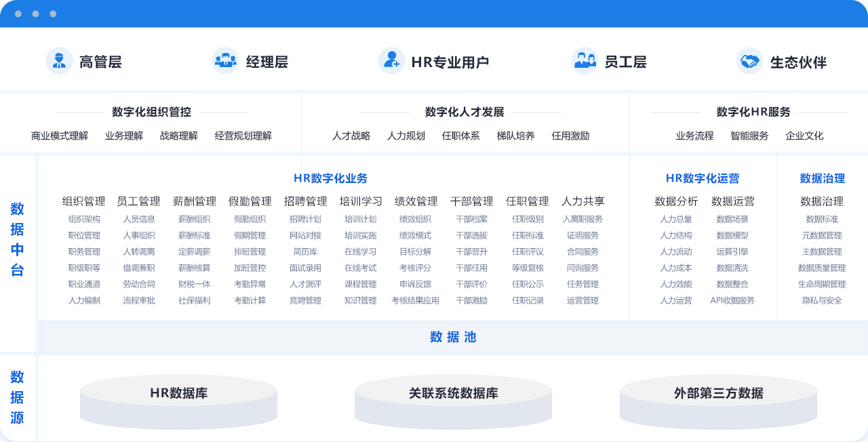This screenshot has height=442, width=868.
Task: Select the HR专业用户 user icon
Action: click(x=391, y=61)
